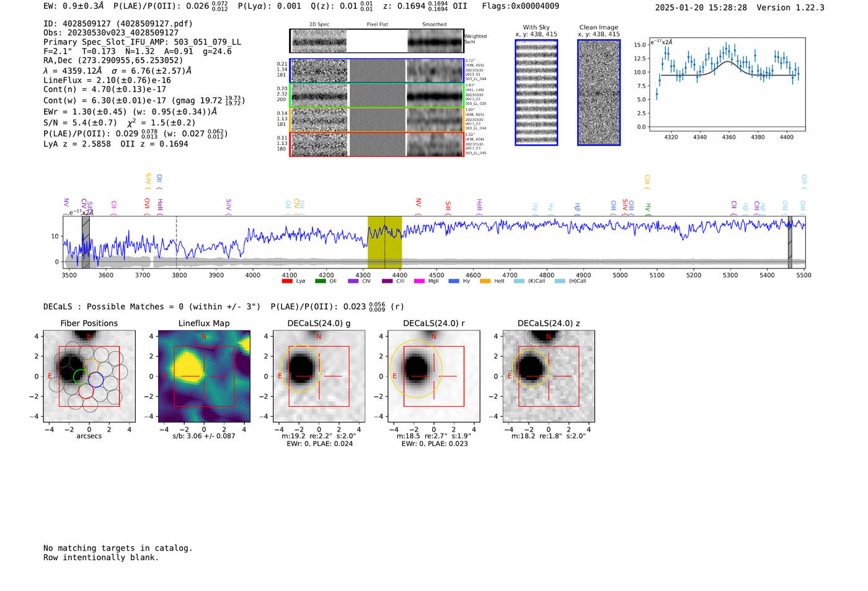
Task: Click the Cont(n) = 4.70(±0.13)e-17 line
Action: coord(105,89)
